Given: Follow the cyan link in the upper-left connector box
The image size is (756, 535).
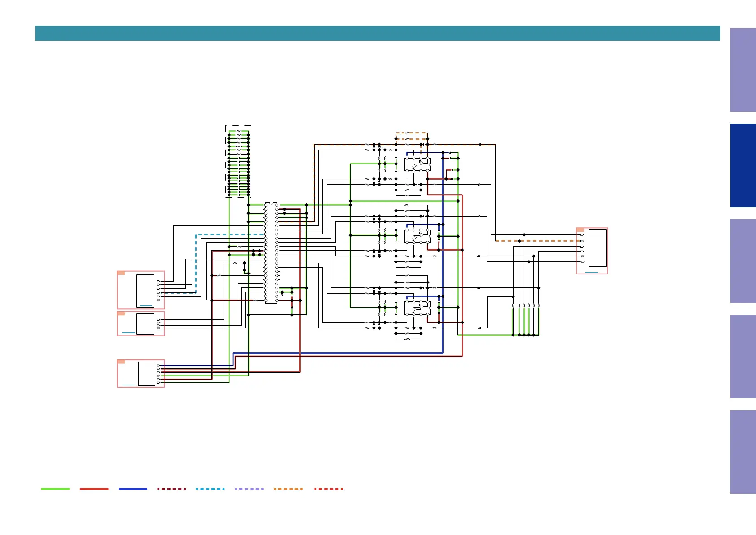Looking at the screenshot, I should [x=146, y=305].
